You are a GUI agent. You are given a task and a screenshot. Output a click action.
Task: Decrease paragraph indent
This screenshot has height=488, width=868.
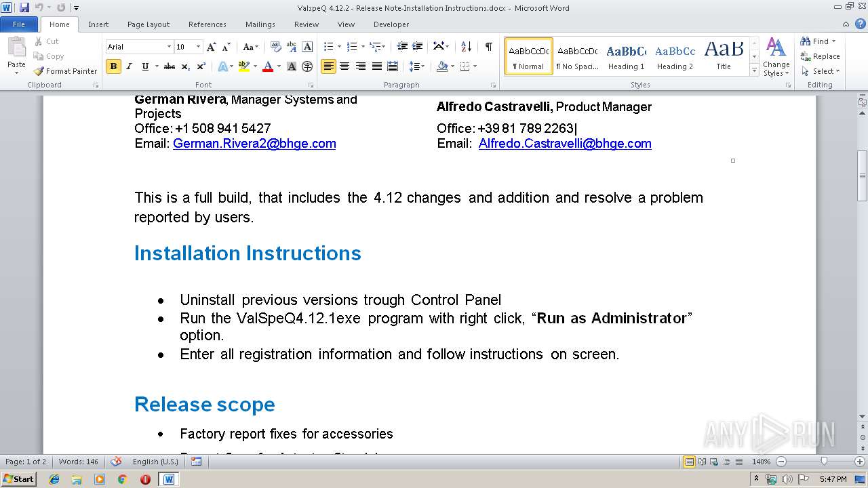(x=402, y=47)
